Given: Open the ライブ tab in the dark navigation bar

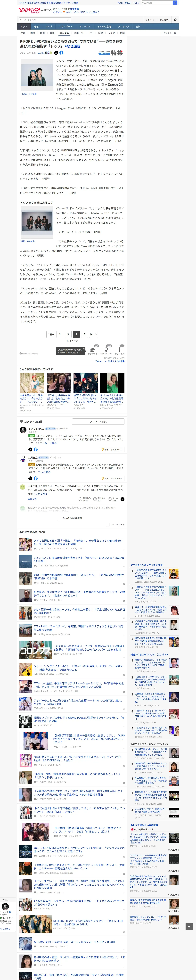Looking at the screenshot, I should [49, 27].
